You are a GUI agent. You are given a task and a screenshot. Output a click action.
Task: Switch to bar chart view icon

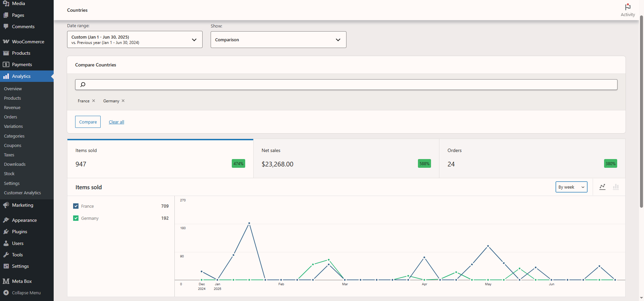click(x=616, y=187)
